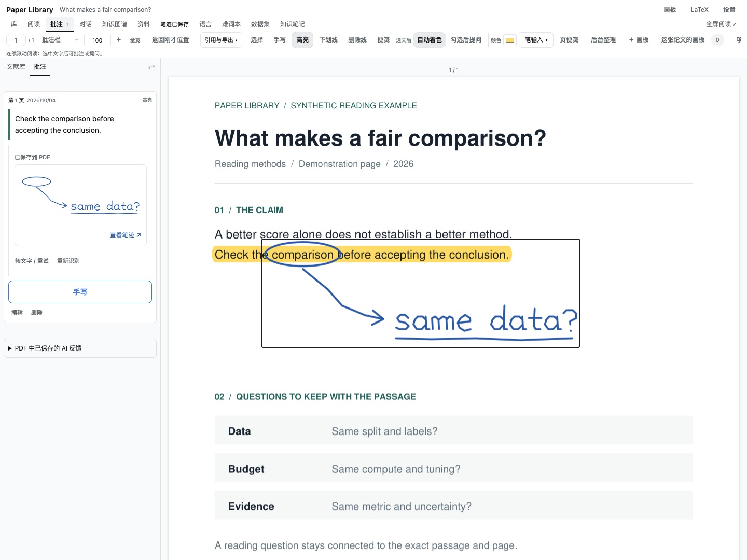Toggle 高亮 highlight mode

click(x=302, y=40)
